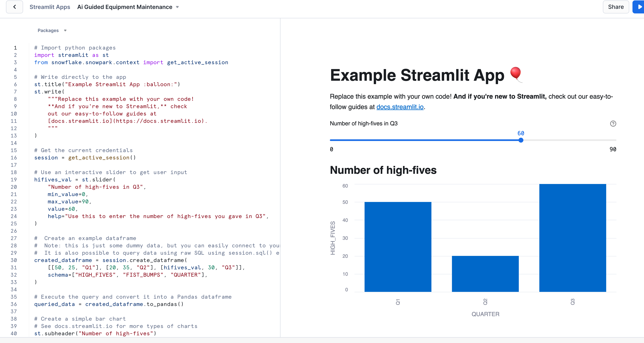The image size is (644, 343).
Task: Click the slider handle at 60
Action: pyautogui.click(x=521, y=140)
